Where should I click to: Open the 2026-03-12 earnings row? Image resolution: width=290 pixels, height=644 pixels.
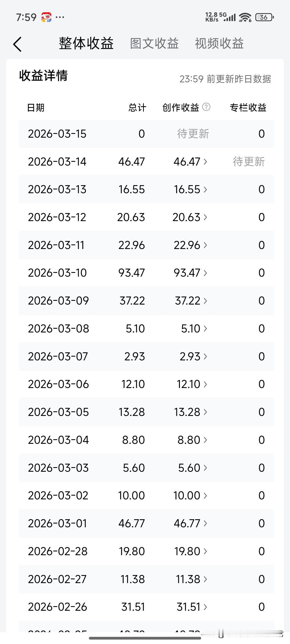146,217
